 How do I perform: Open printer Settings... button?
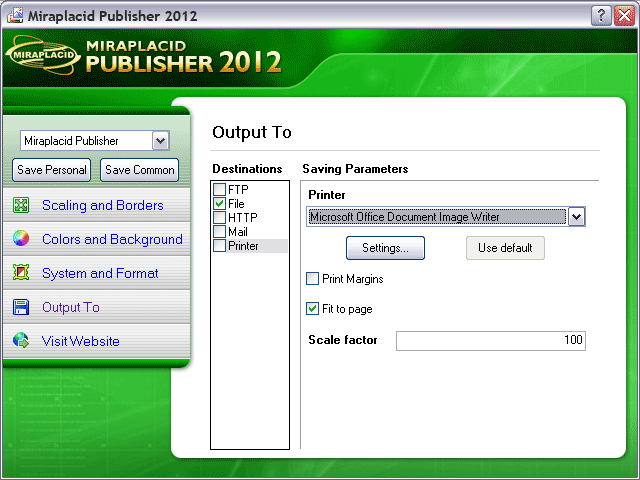[x=385, y=248]
